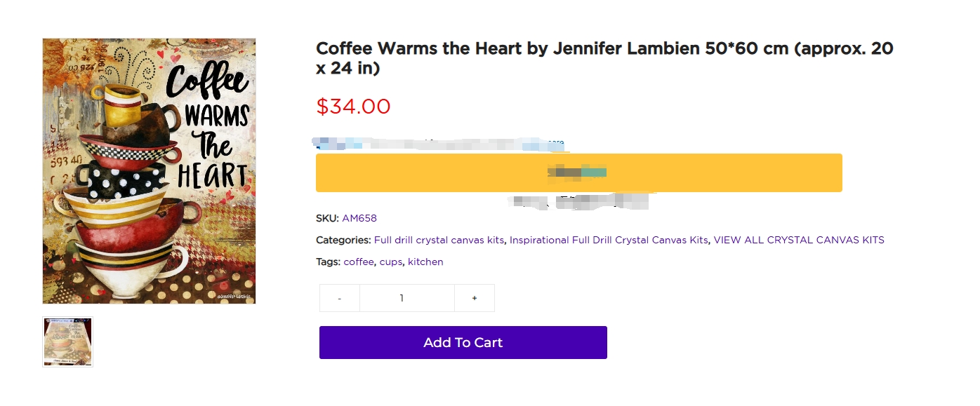
Task: Select the coffee tag
Action: (359, 262)
